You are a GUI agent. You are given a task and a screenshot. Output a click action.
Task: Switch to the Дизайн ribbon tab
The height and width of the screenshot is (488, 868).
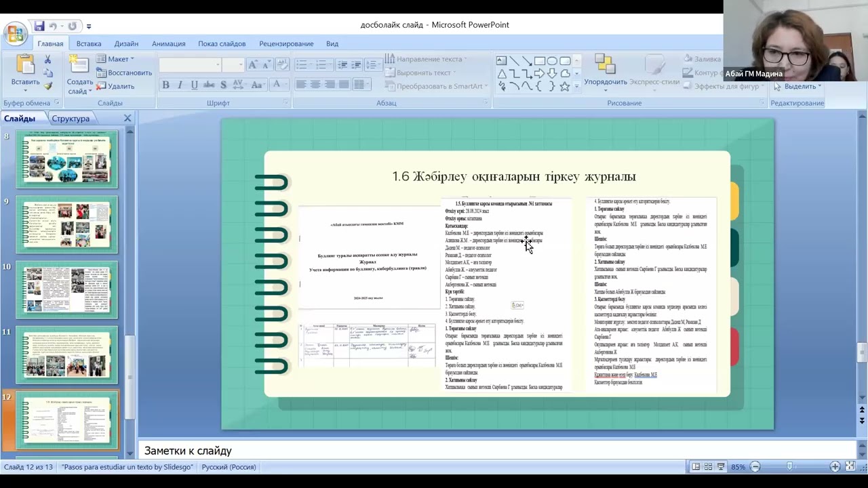click(126, 43)
